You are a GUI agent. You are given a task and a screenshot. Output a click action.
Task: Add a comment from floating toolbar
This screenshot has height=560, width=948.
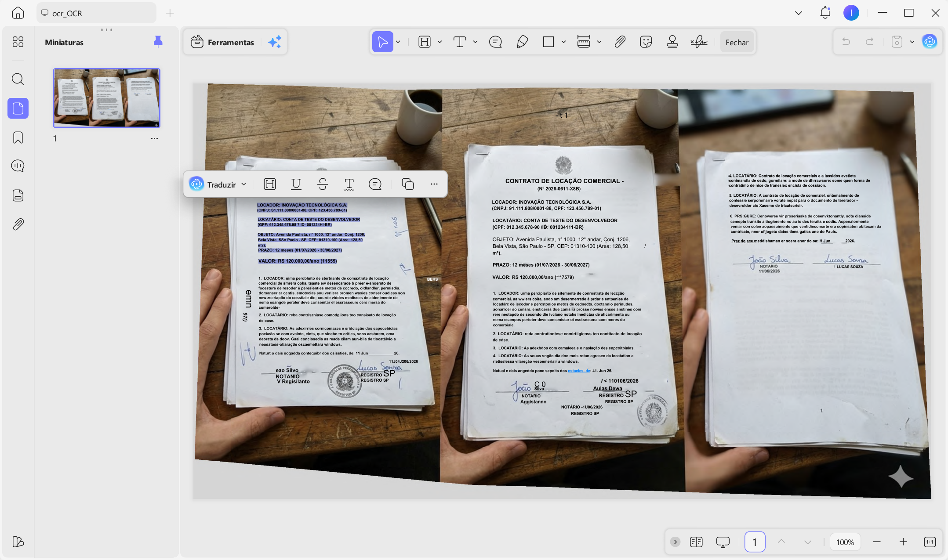[375, 184]
